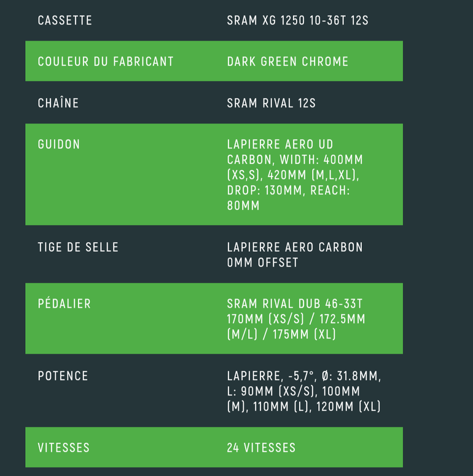Select the SRAM RIVAL DUB 46-33T text
The height and width of the screenshot is (476, 473).
(x=295, y=304)
